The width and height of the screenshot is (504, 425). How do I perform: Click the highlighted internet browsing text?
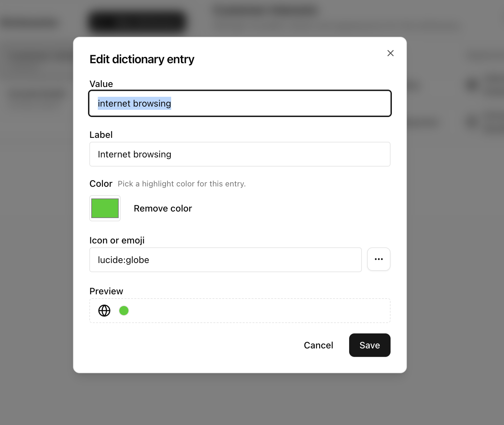pos(134,103)
